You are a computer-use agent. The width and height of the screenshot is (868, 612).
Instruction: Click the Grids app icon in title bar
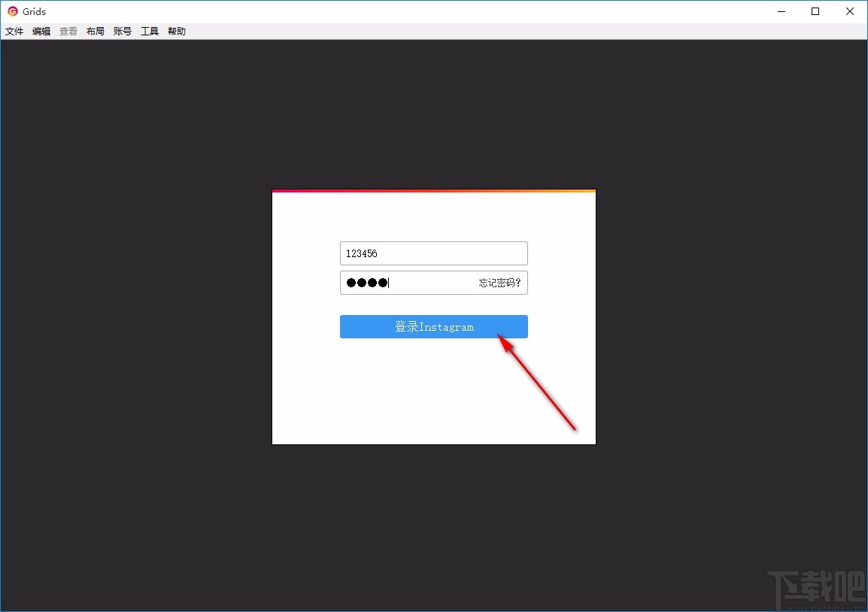(13, 11)
